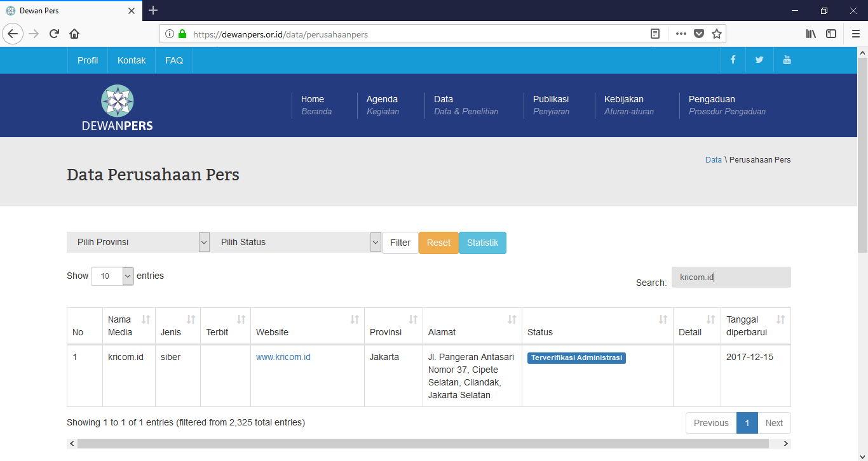
Task: Open the Home Beranda menu
Action: pyautogui.click(x=316, y=105)
